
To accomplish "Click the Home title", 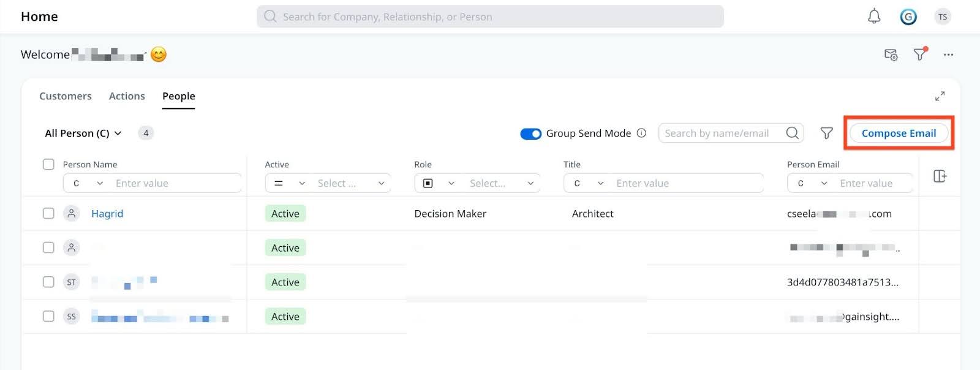I will (39, 17).
